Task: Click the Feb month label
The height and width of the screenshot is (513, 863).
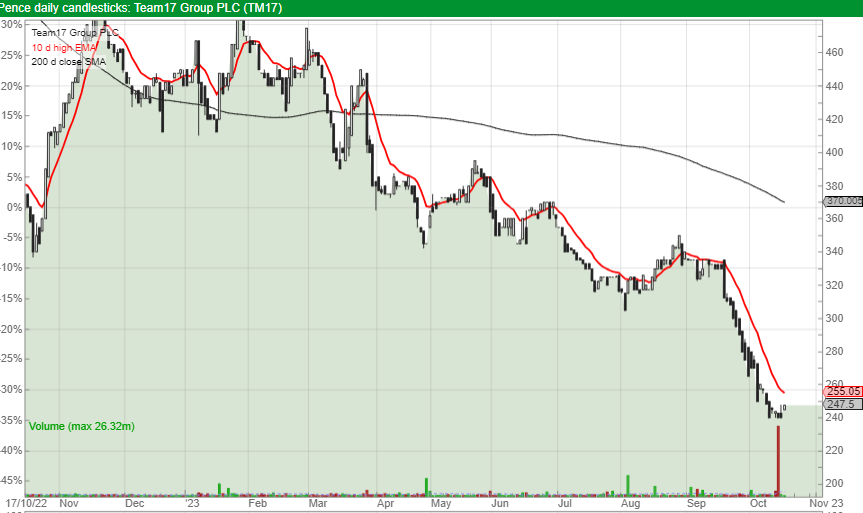Action: 257,503
